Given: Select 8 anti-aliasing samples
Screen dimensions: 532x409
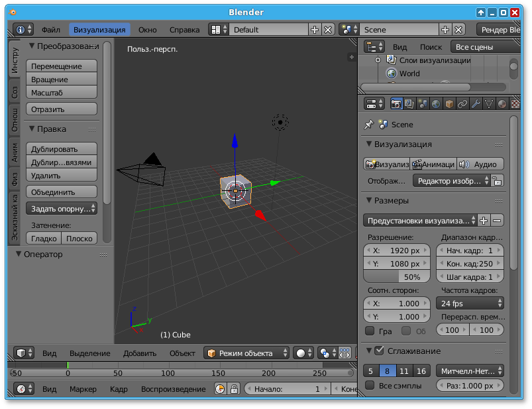Looking at the screenshot, I should pos(388,371).
